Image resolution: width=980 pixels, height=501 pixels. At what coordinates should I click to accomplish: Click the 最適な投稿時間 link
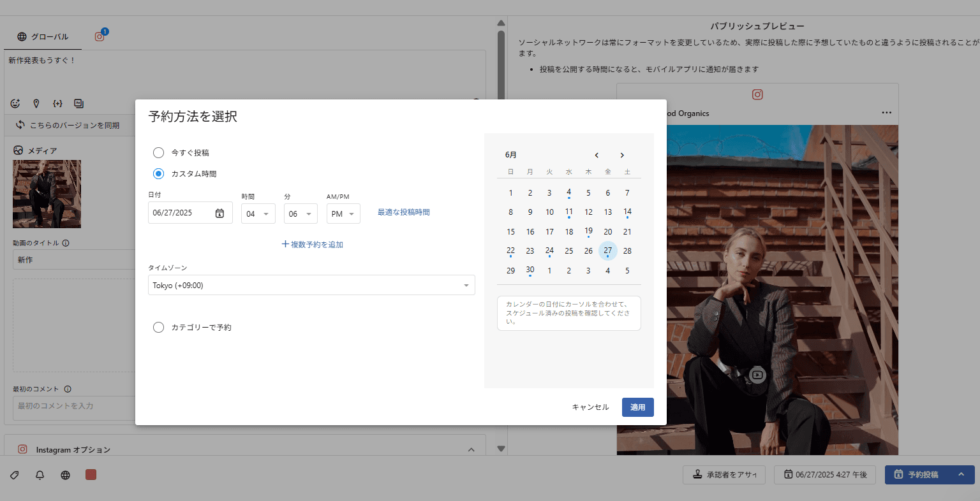pyautogui.click(x=403, y=212)
